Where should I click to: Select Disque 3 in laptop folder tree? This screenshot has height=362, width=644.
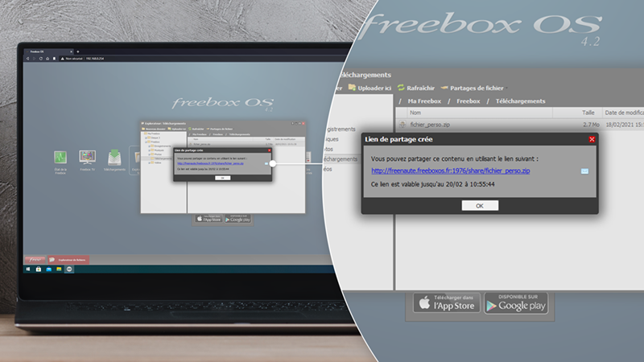pyautogui.click(x=155, y=138)
